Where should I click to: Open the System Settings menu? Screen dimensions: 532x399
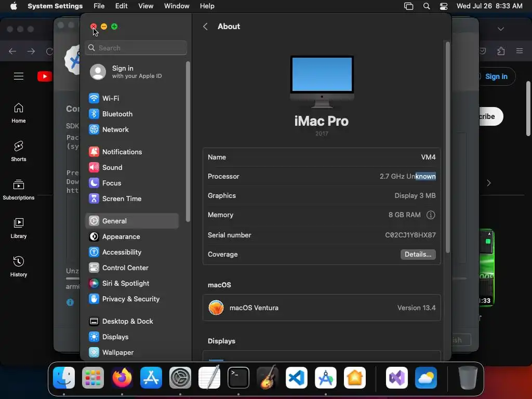[55, 6]
